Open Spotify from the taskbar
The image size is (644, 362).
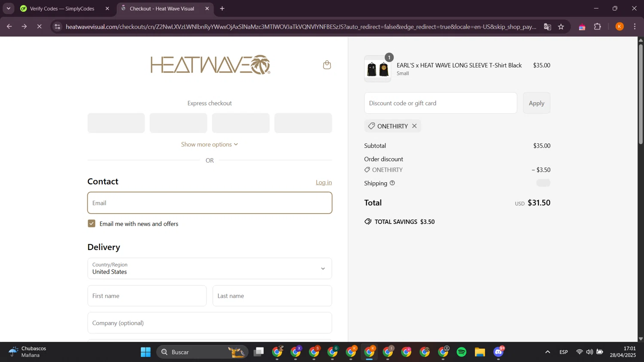click(x=462, y=352)
